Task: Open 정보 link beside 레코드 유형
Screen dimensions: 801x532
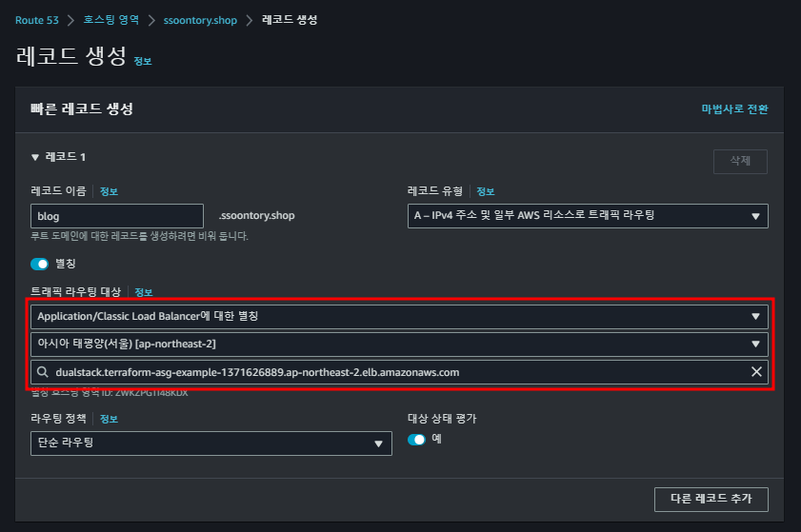Action: coord(486,191)
